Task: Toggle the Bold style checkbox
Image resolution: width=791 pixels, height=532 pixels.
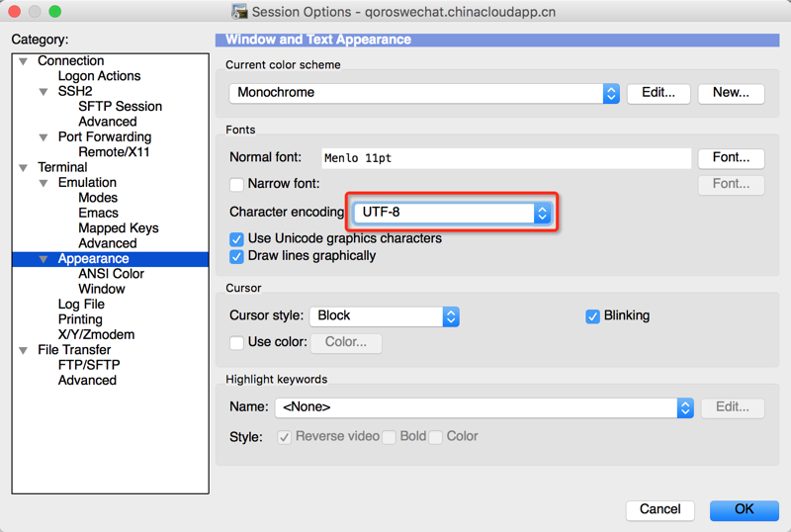Action: pos(389,437)
